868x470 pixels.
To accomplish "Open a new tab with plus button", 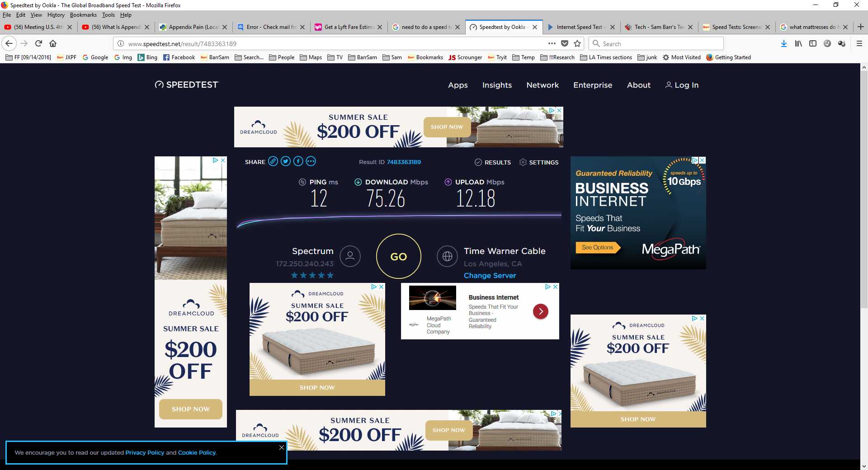I will point(861,27).
